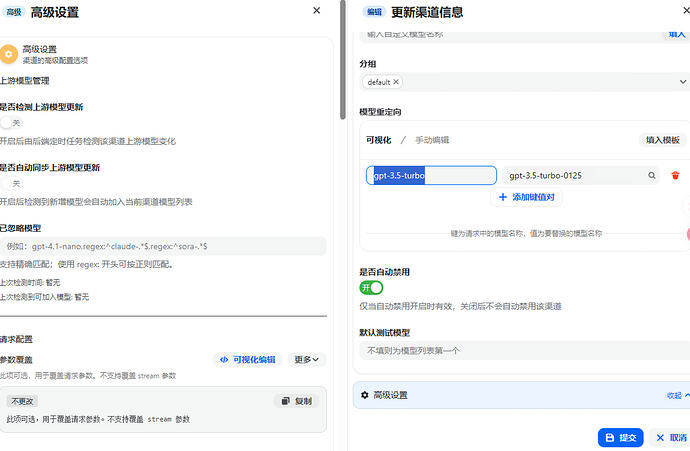Cancel editing with 取消
Screen dimensions: 690x451
coord(671,437)
